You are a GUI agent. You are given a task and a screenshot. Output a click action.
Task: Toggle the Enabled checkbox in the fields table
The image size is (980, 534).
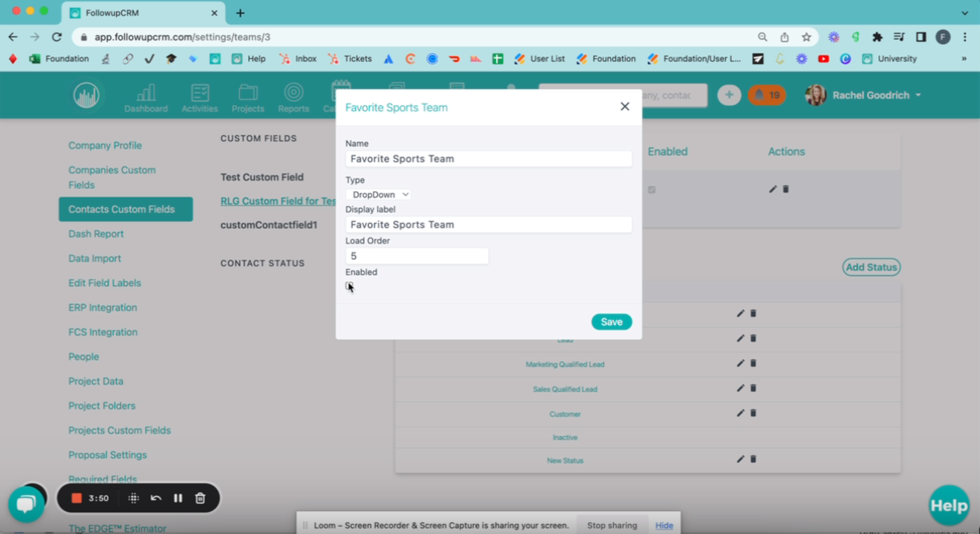click(652, 189)
